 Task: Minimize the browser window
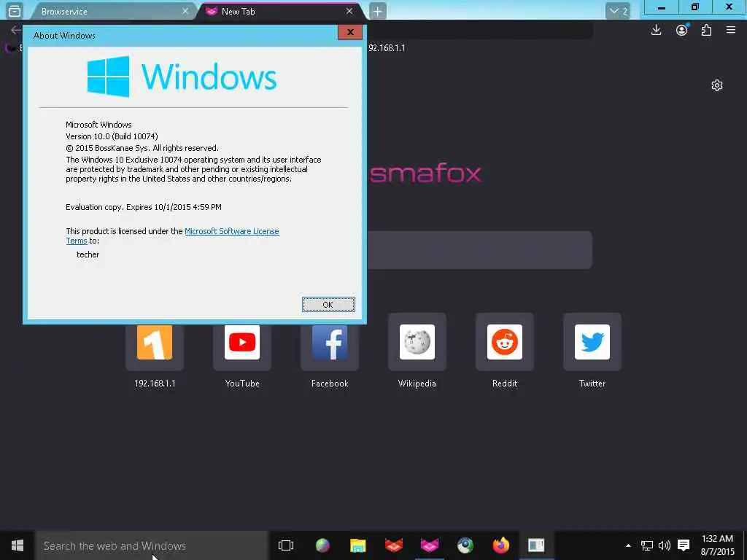[661, 7]
